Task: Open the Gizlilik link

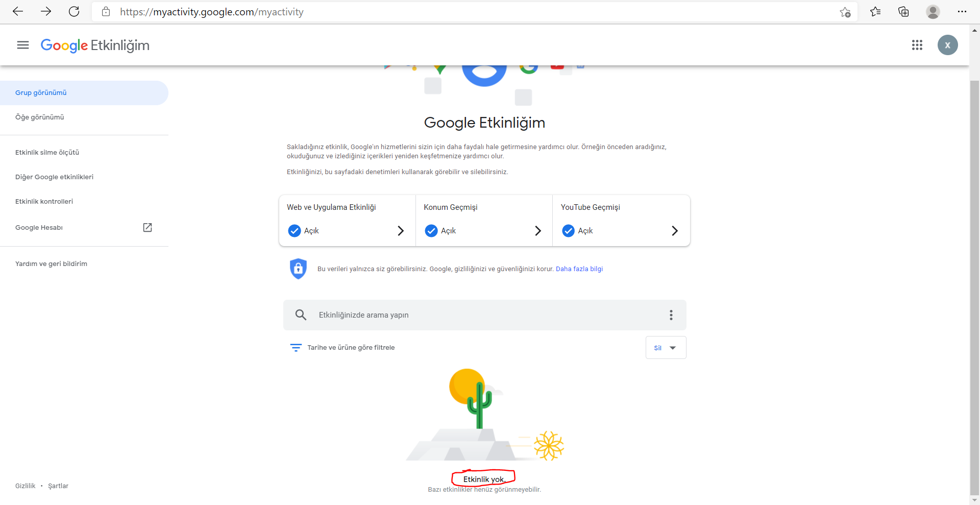Action: click(x=26, y=486)
